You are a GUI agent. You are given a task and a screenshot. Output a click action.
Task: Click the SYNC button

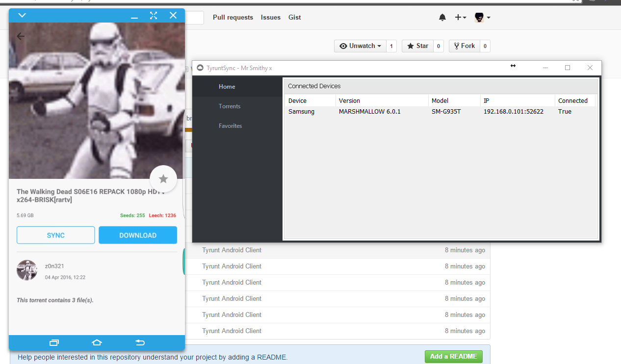point(56,235)
